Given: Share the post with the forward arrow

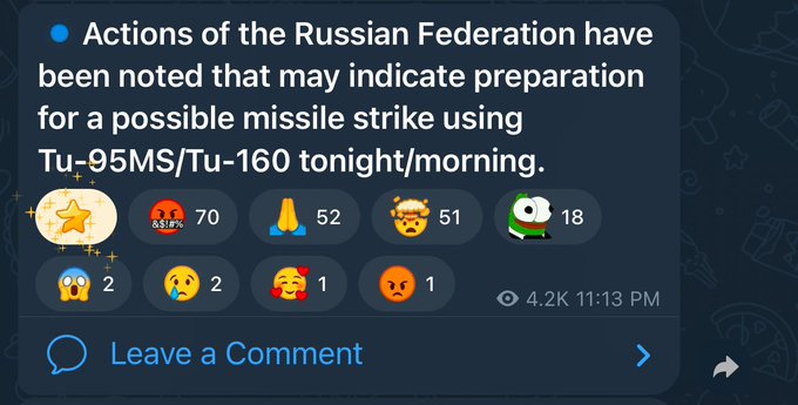Looking at the screenshot, I should pos(726,367).
